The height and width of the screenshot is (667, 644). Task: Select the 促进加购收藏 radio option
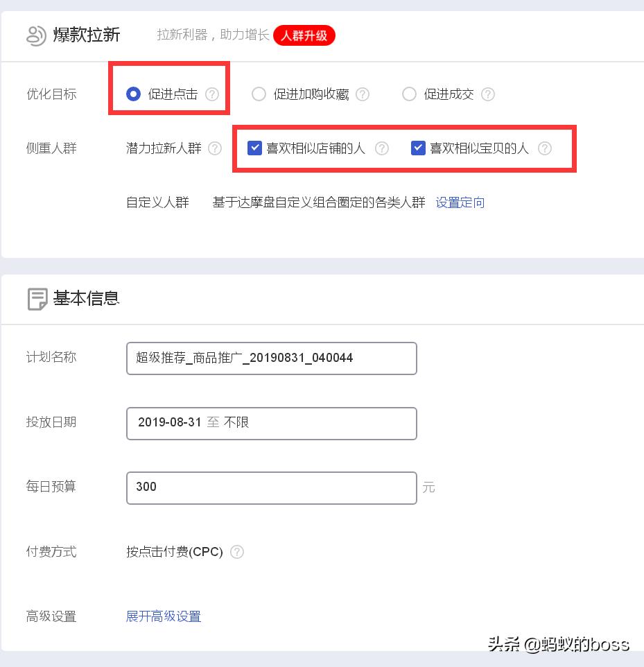point(259,94)
